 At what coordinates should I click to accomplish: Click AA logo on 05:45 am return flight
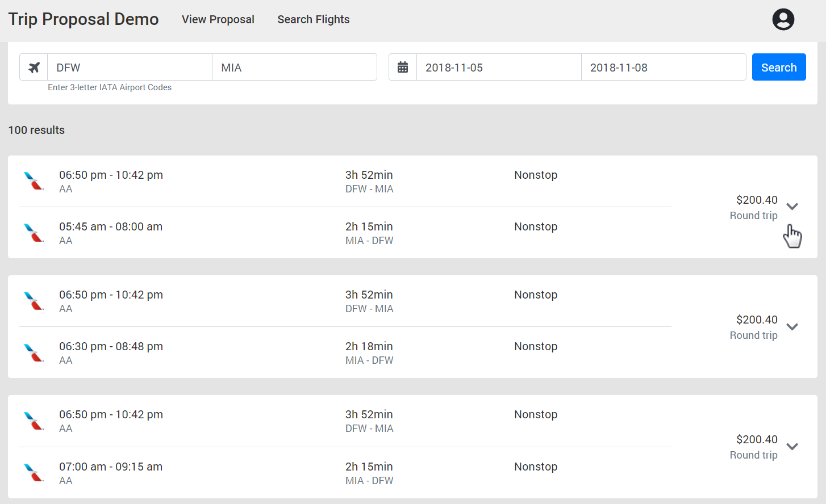coord(34,233)
